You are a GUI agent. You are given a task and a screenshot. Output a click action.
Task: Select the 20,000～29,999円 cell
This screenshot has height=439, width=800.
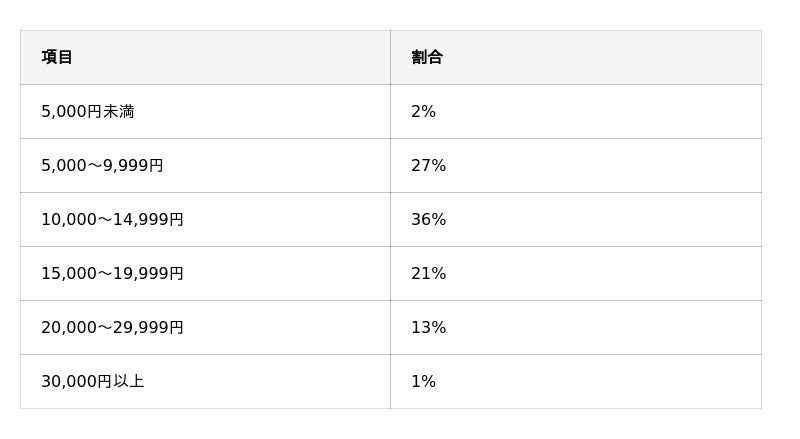point(205,327)
